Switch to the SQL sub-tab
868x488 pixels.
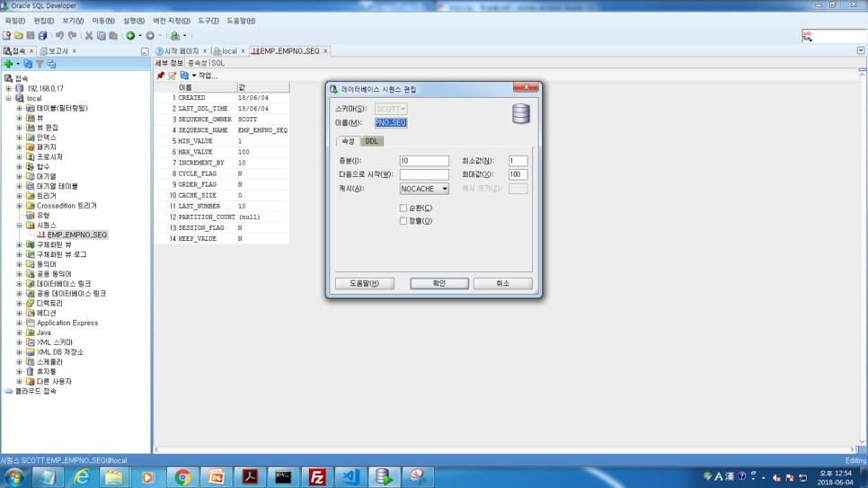[218, 63]
